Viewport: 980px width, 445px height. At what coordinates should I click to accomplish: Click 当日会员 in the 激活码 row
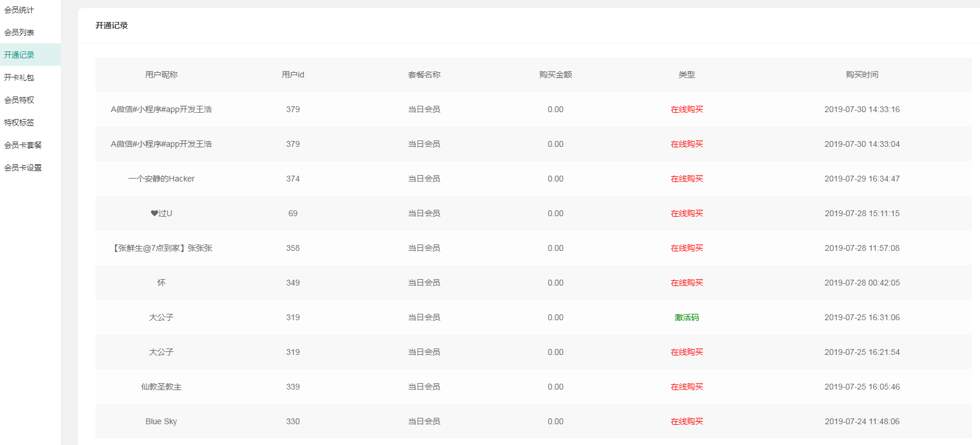click(x=424, y=317)
